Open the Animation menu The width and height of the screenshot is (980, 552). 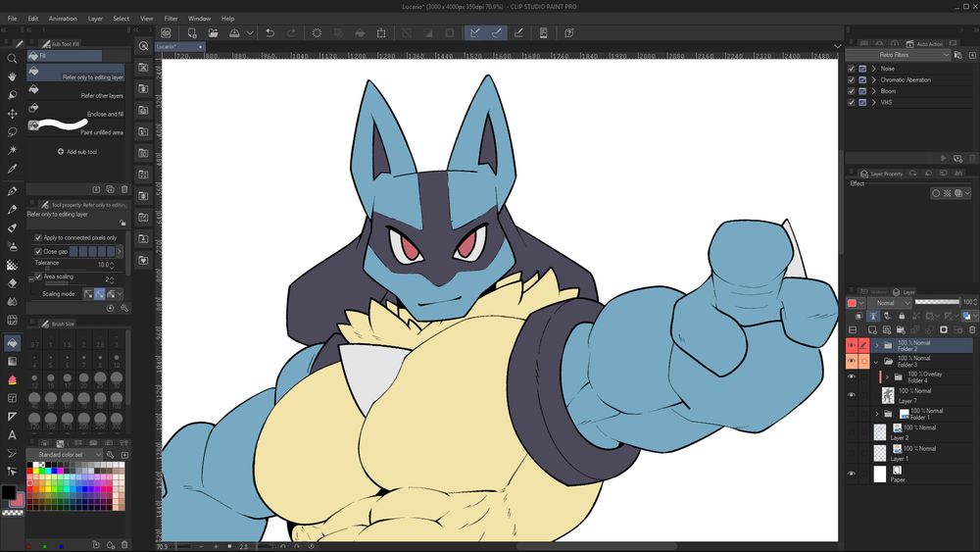pos(63,18)
